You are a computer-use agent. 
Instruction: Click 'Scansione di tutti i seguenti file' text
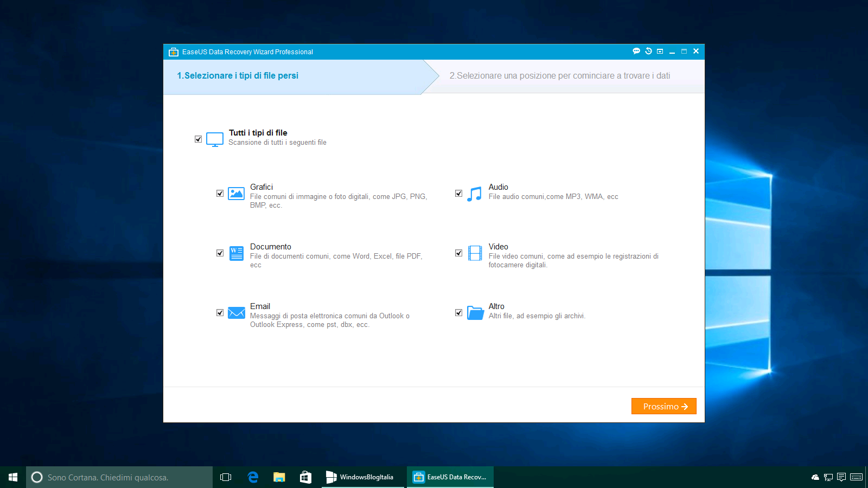pos(277,143)
